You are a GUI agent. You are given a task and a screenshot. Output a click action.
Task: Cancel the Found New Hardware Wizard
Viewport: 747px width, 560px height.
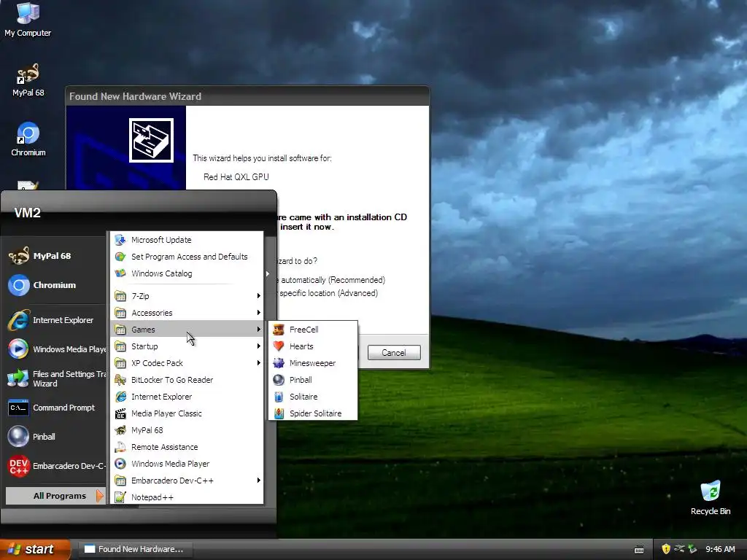[x=394, y=353]
